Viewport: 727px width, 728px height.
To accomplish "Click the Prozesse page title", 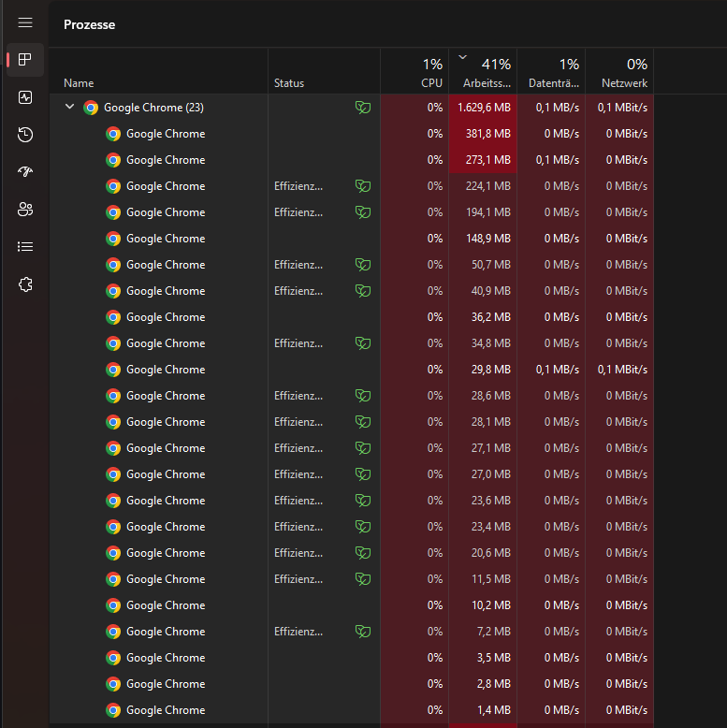I will pyautogui.click(x=89, y=24).
